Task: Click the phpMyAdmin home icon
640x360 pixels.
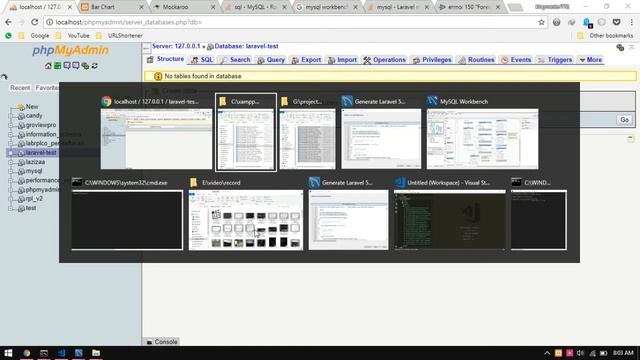Action: (x=48, y=66)
